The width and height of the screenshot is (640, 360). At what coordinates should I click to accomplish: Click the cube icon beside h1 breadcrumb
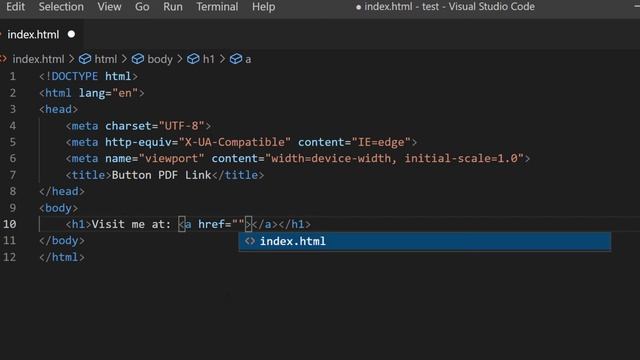point(193,59)
